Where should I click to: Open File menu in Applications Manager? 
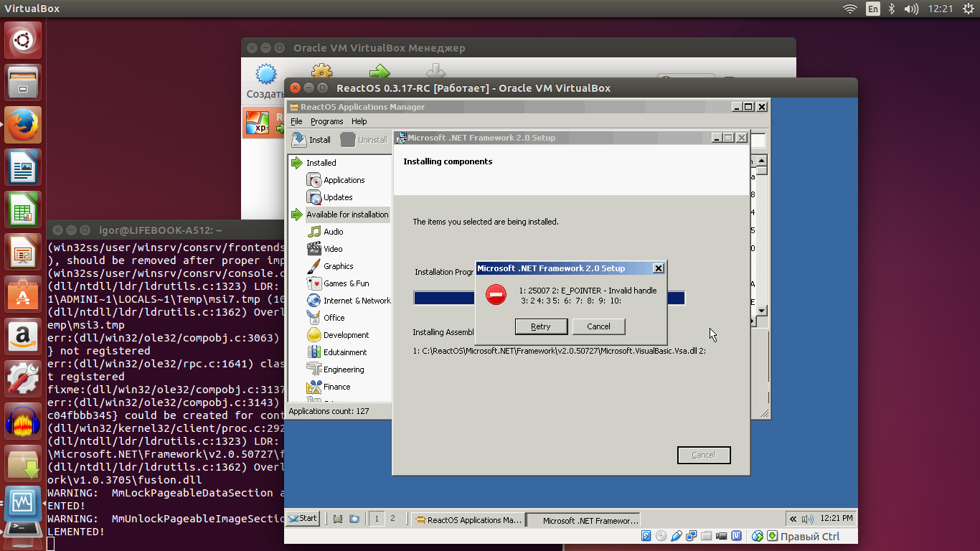[x=296, y=121]
